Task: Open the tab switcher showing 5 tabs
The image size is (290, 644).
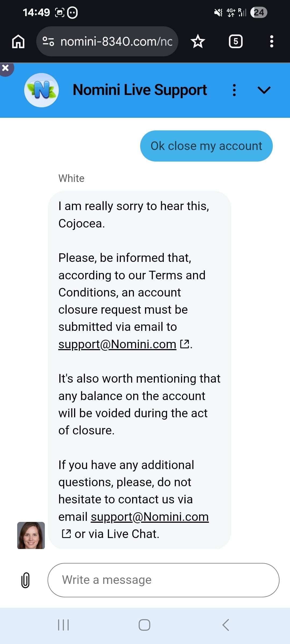Action: pyautogui.click(x=235, y=41)
